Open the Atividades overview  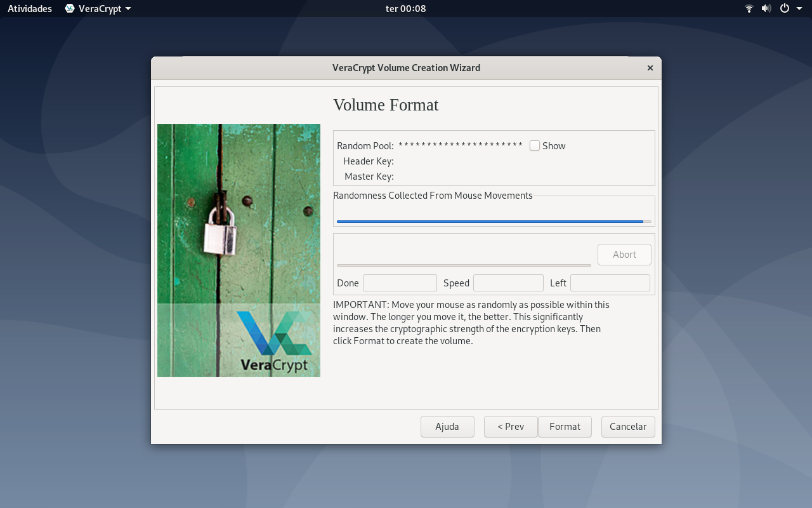click(x=30, y=9)
